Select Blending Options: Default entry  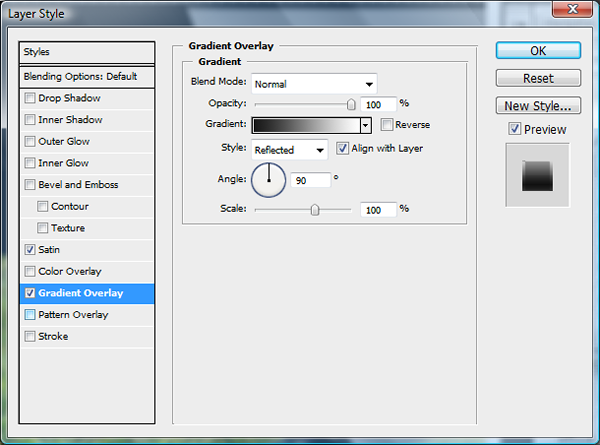(x=89, y=76)
